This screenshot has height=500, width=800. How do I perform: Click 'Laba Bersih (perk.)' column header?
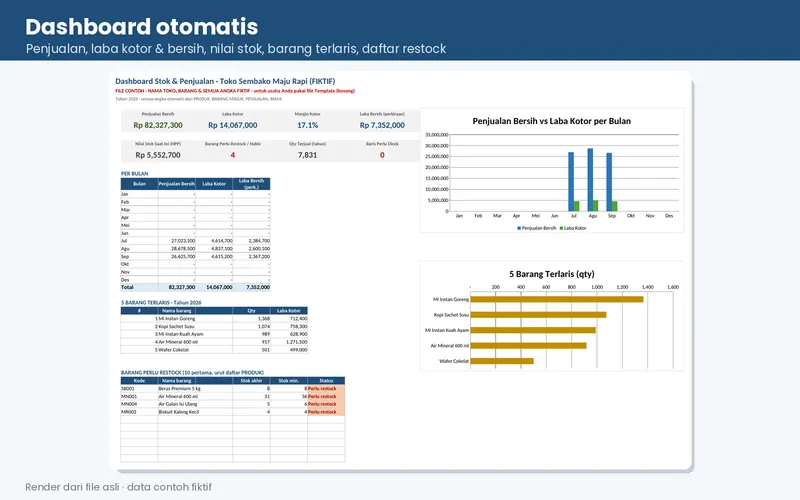251,184
